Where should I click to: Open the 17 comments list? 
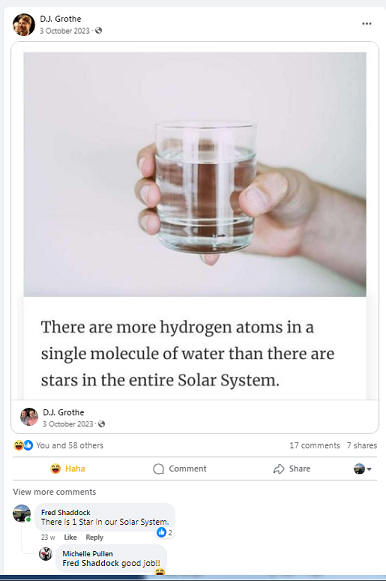coord(315,445)
